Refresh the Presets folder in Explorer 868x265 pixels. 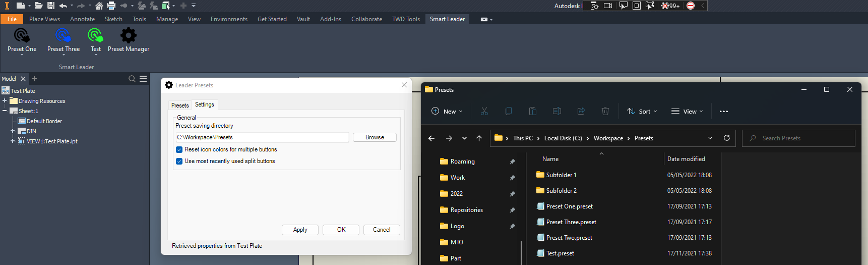(726, 138)
